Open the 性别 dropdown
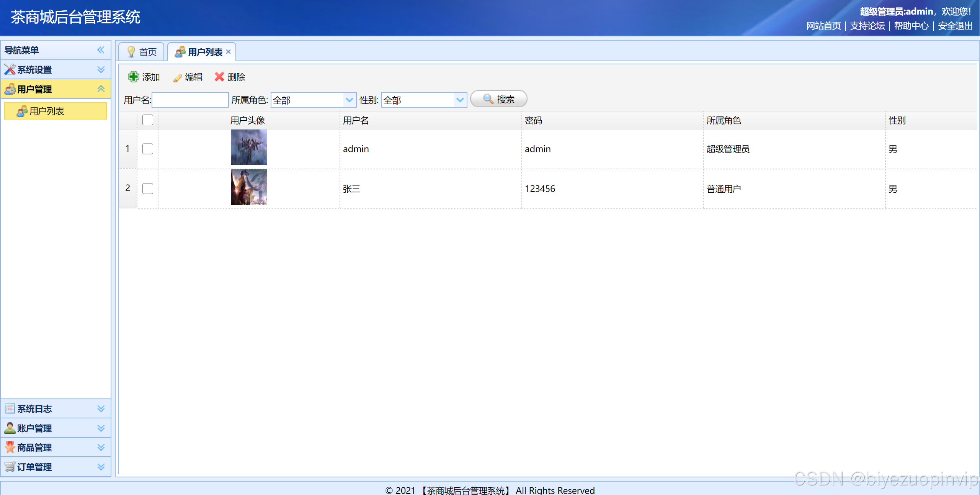This screenshot has width=980, height=495. coord(460,100)
